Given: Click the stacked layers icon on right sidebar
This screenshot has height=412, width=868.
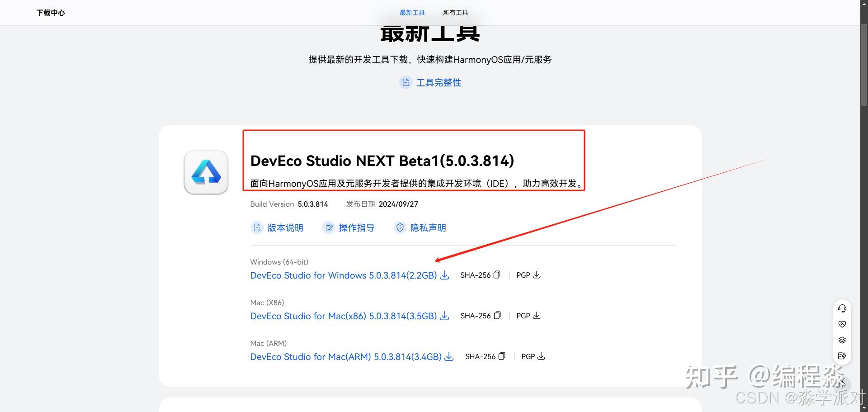Looking at the screenshot, I should 842,340.
